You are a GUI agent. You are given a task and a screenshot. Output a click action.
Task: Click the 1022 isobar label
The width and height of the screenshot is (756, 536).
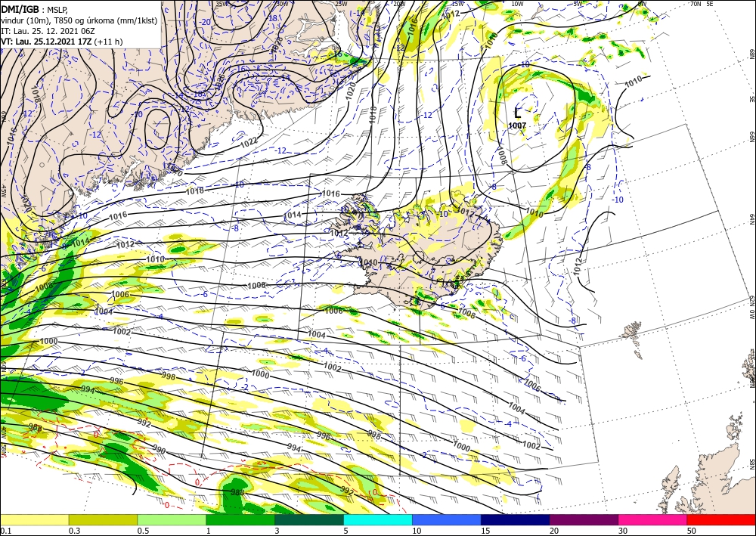coord(248,141)
